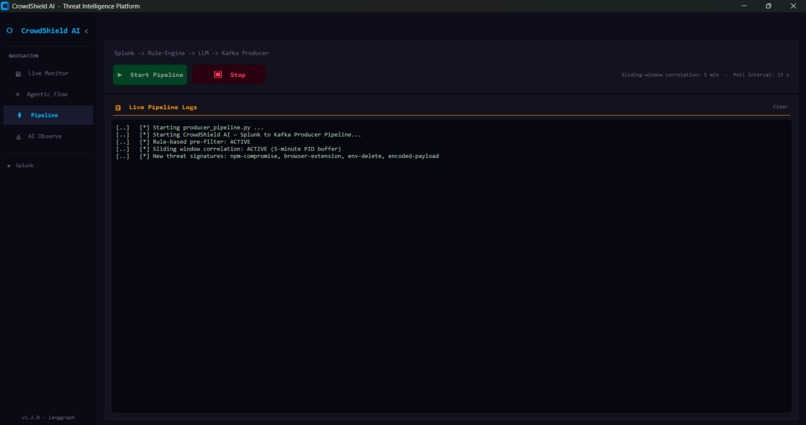Click the Live Monitor home icon
The height and width of the screenshot is (425, 806).
[x=19, y=74]
